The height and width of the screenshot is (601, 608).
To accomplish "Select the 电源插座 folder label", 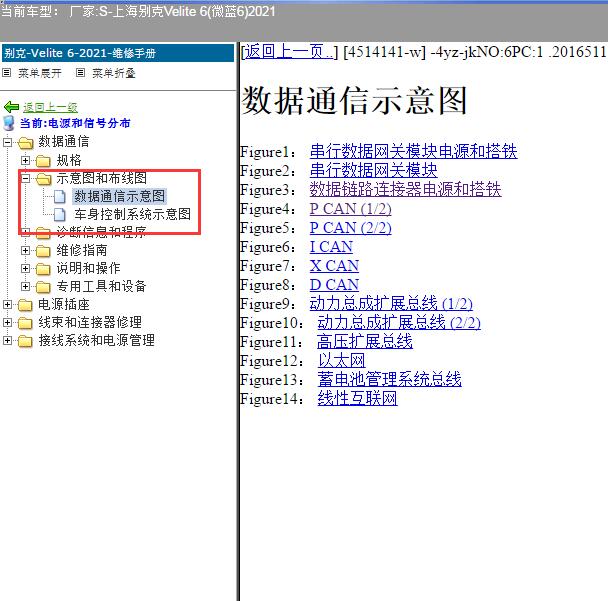I will click(64, 304).
